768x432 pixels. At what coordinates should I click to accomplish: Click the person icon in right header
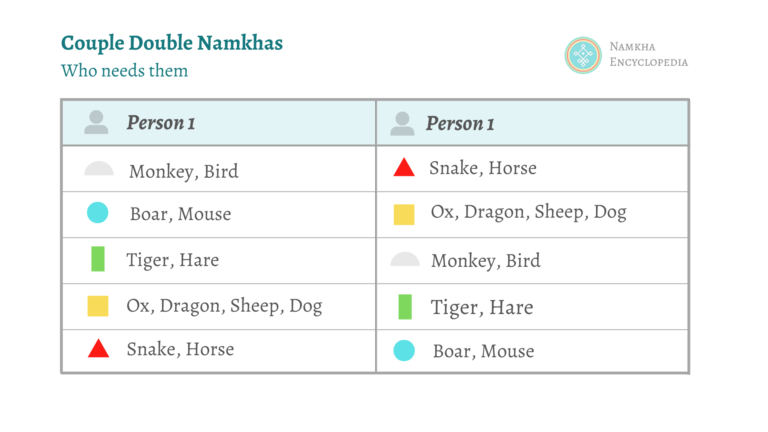click(402, 123)
